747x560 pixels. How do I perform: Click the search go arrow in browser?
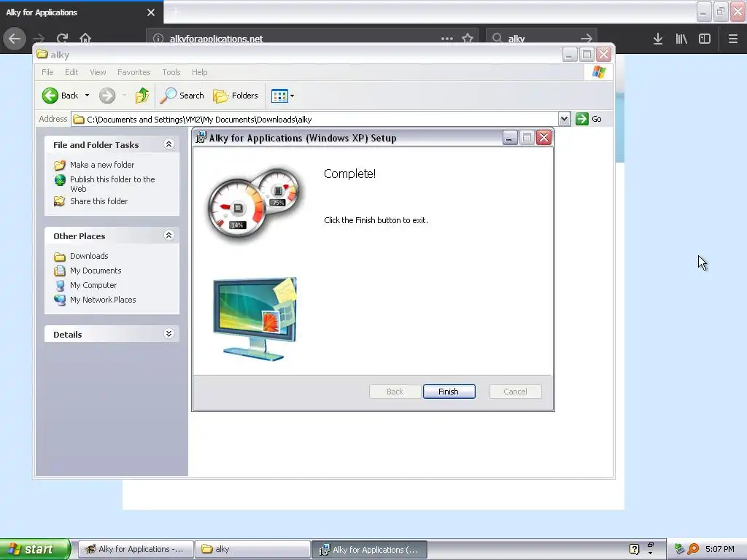(587, 39)
